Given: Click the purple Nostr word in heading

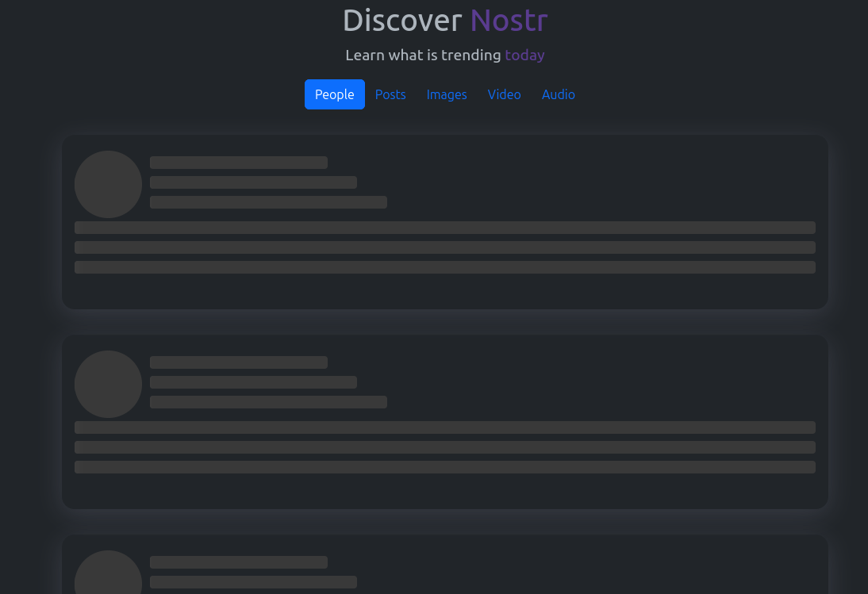Looking at the screenshot, I should (509, 21).
